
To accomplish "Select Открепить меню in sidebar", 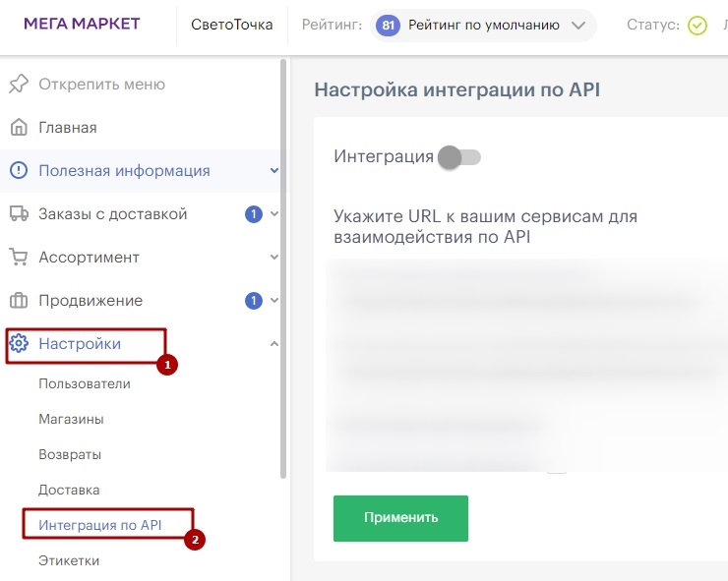I will [101, 84].
